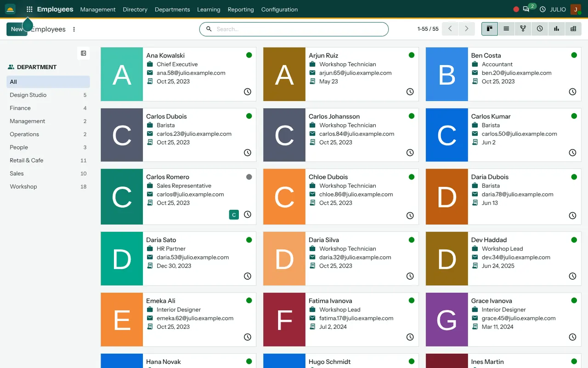This screenshot has height=368, width=588.
Task: Open Ana Kowalski avatar thumbnail
Action: coord(122,74)
